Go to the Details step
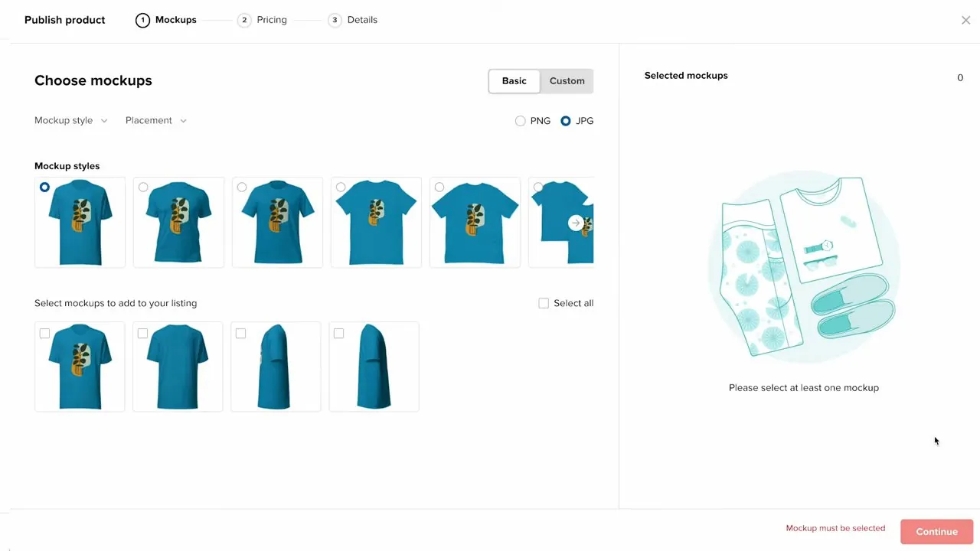Image resolution: width=980 pixels, height=551 pixels. (353, 20)
